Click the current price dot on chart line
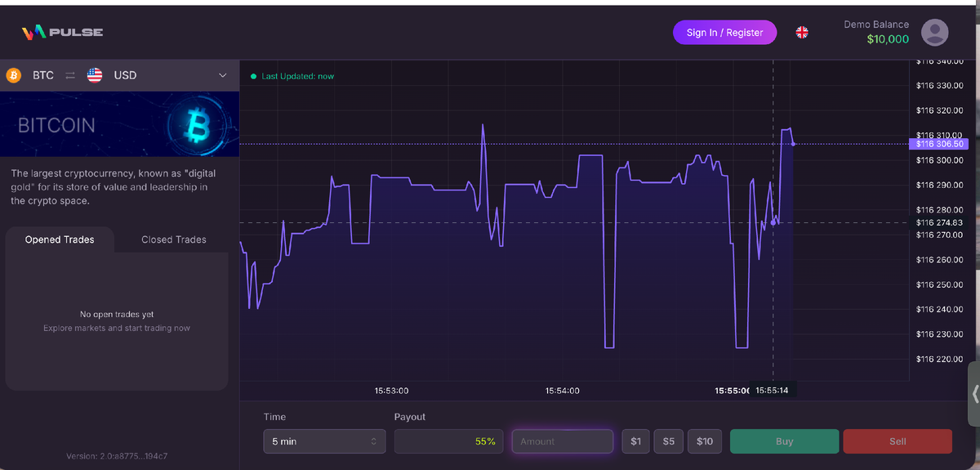Screen dimensions: 980x470 point(793,144)
